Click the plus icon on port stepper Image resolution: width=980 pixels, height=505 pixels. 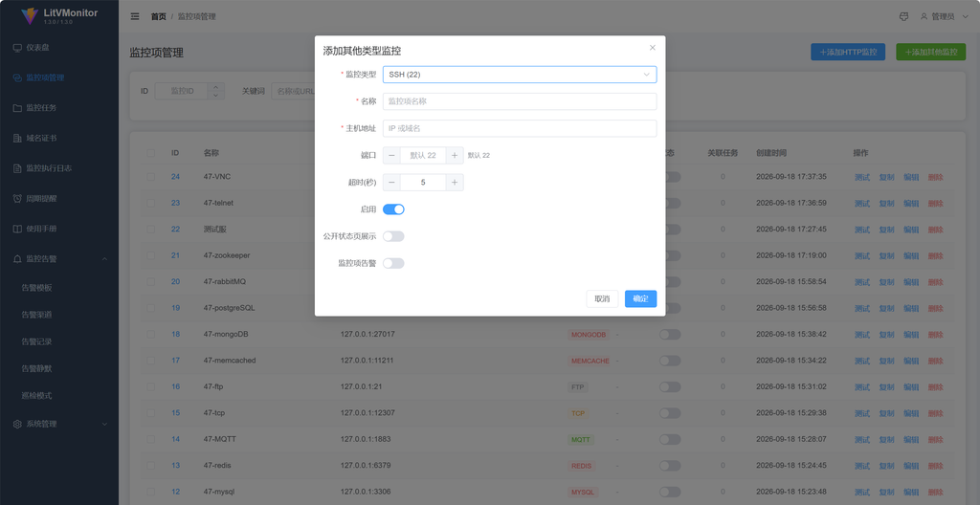pos(455,156)
